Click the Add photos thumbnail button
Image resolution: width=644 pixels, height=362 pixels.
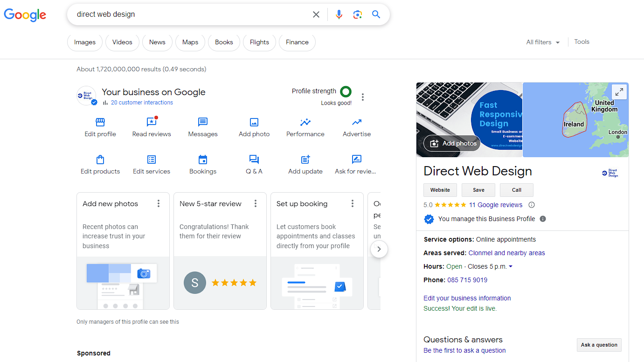(452, 143)
